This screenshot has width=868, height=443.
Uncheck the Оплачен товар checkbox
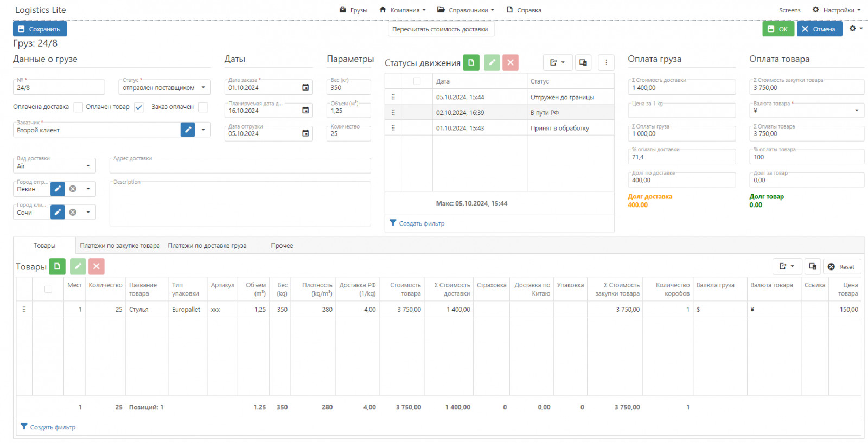coord(139,107)
